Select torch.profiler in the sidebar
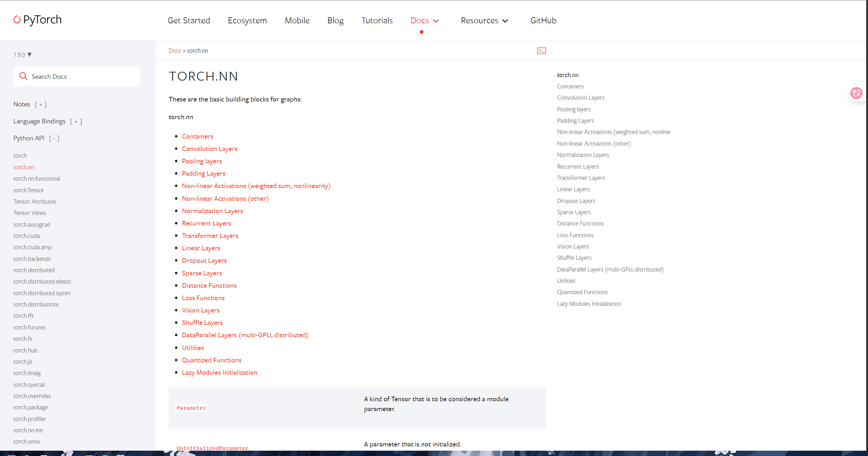This screenshot has height=456, width=868. coord(30,419)
